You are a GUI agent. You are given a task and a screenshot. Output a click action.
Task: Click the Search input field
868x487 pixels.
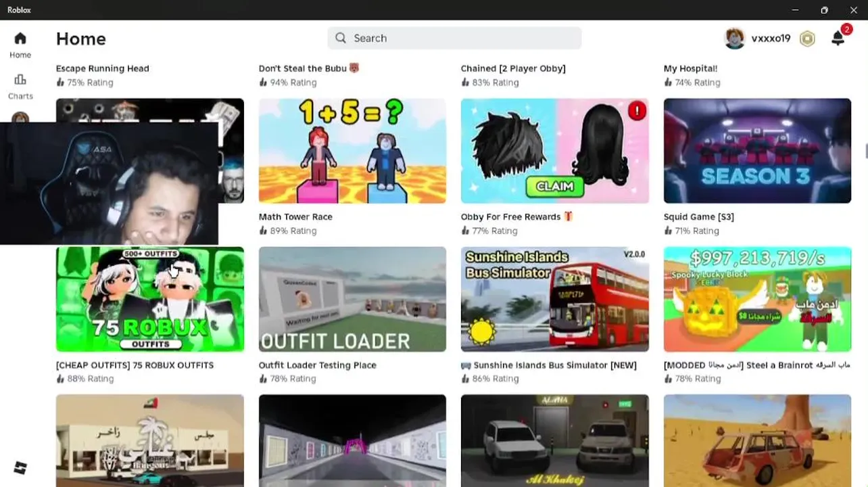(454, 38)
